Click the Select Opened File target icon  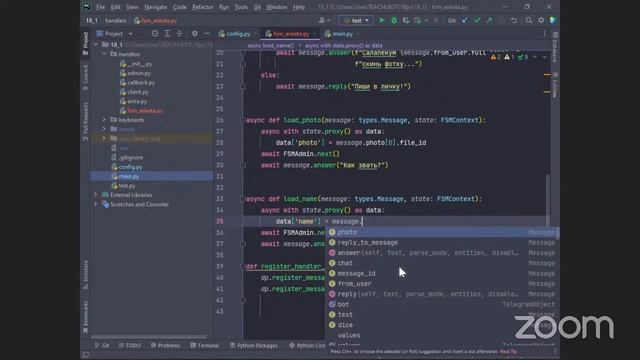155,33
